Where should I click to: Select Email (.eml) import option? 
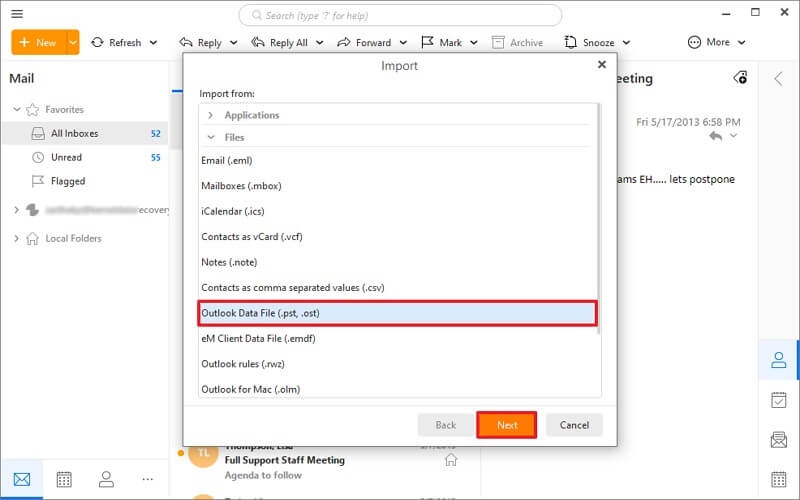point(398,160)
